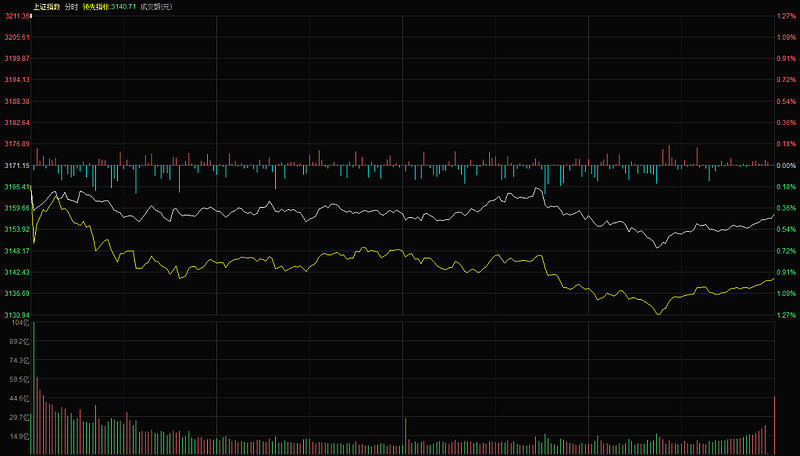This screenshot has width=800, height=456.
Task: Select the 成交额(元) turnover label
Action: (156, 7)
